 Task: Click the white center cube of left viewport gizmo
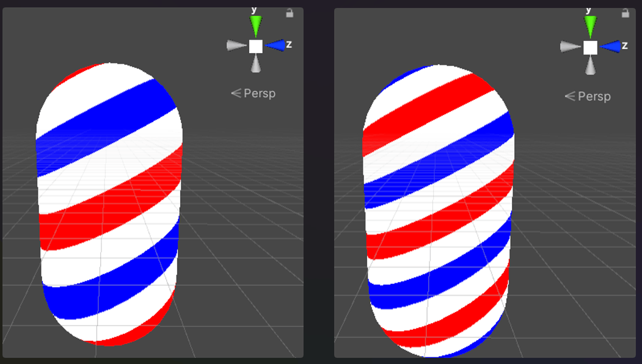coord(256,46)
